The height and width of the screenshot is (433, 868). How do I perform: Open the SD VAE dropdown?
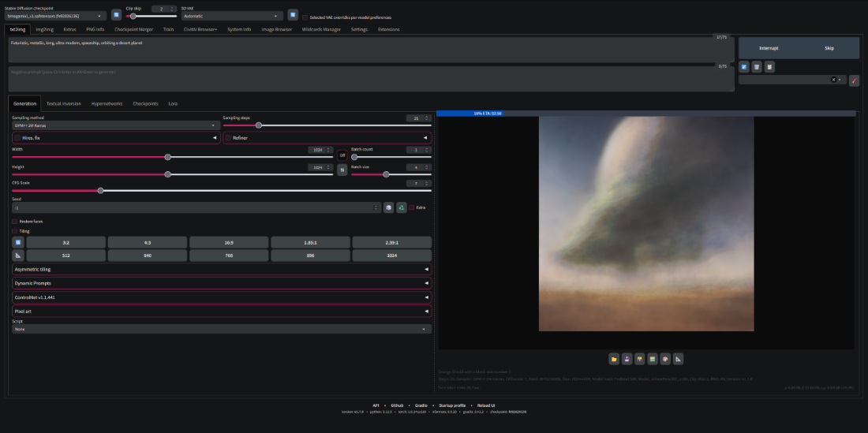tap(233, 16)
